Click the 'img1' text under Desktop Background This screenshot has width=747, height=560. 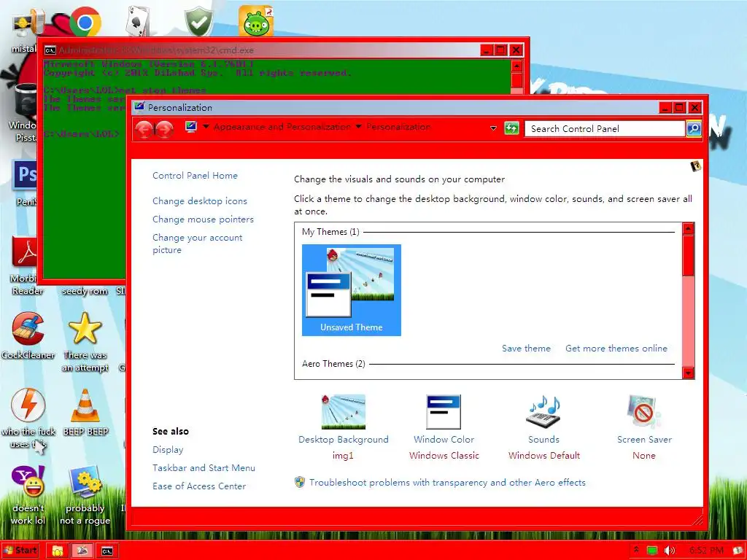pyautogui.click(x=343, y=455)
